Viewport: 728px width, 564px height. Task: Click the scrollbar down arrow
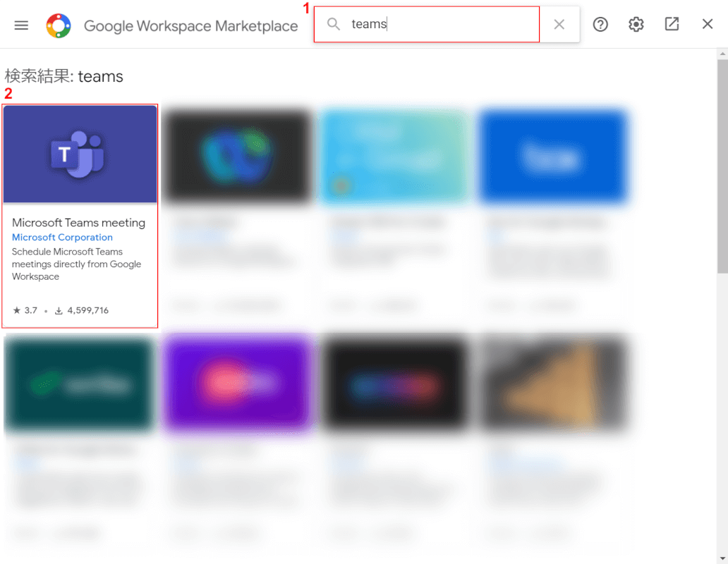pyautogui.click(x=722, y=558)
